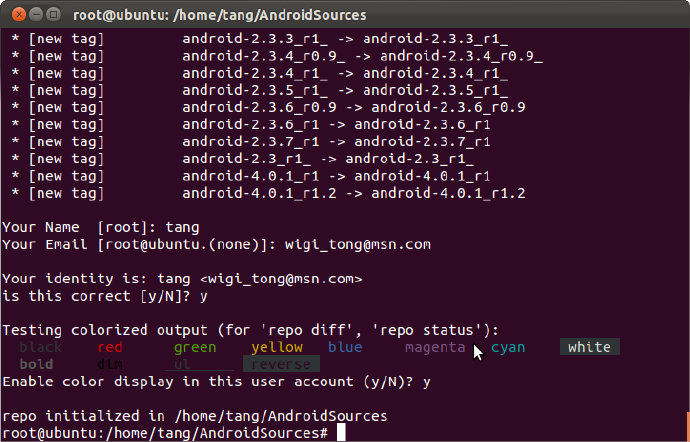This screenshot has height=442, width=690.
Task: Click the 'is this correct [y/N]? y' line
Action: click(x=105, y=296)
